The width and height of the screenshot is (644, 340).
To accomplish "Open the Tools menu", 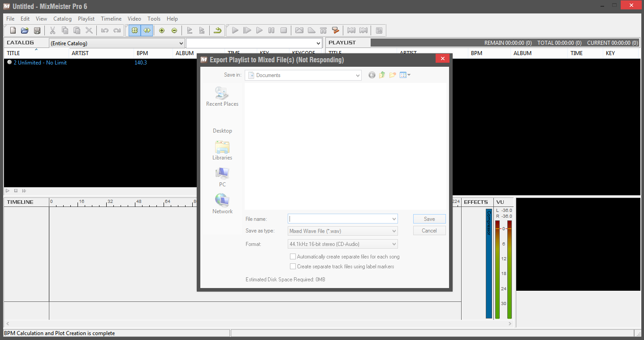I will pyautogui.click(x=154, y=19).
